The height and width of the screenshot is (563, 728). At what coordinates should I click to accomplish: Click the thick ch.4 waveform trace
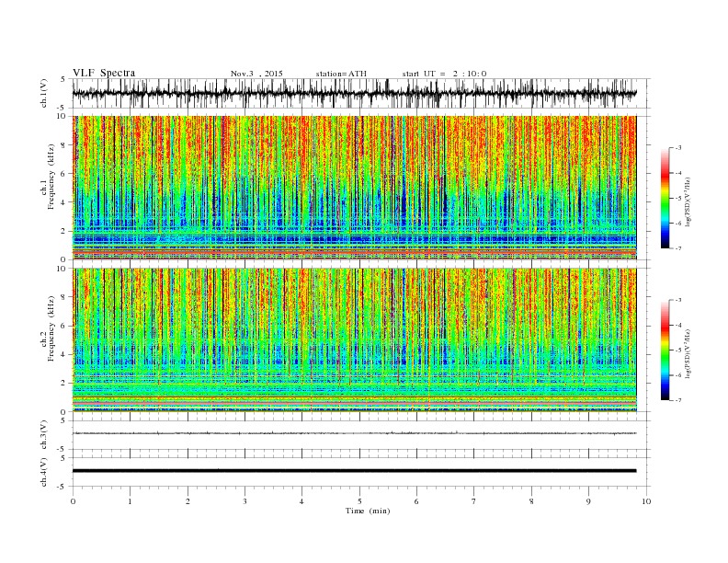coord(355,471)
